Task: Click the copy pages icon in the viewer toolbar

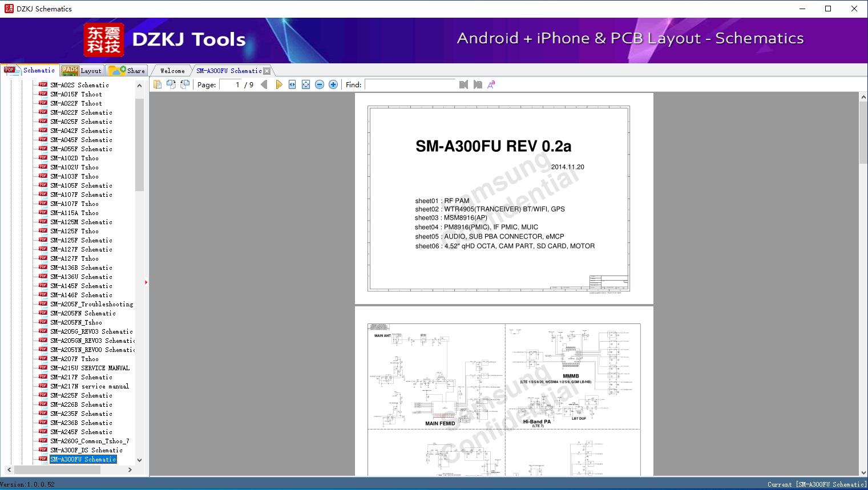Action: point(157,84)
